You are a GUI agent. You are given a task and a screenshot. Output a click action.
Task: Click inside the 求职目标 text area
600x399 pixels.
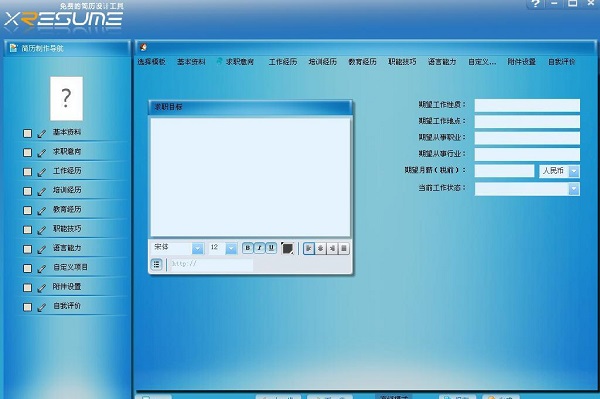click(250, 177)
